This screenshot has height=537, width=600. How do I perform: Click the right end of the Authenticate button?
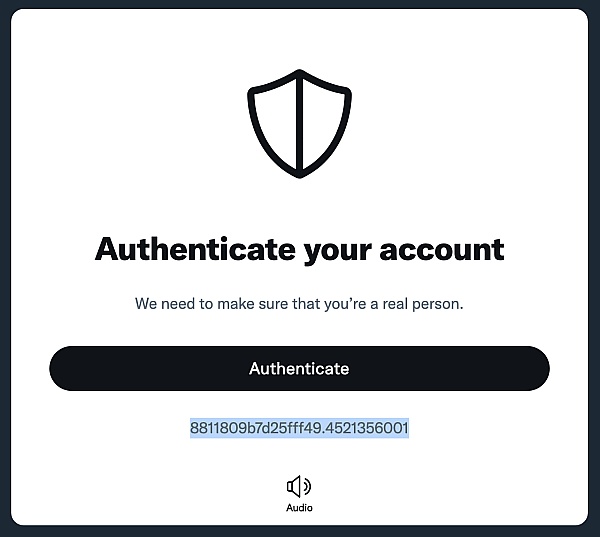tap(527, 368)
